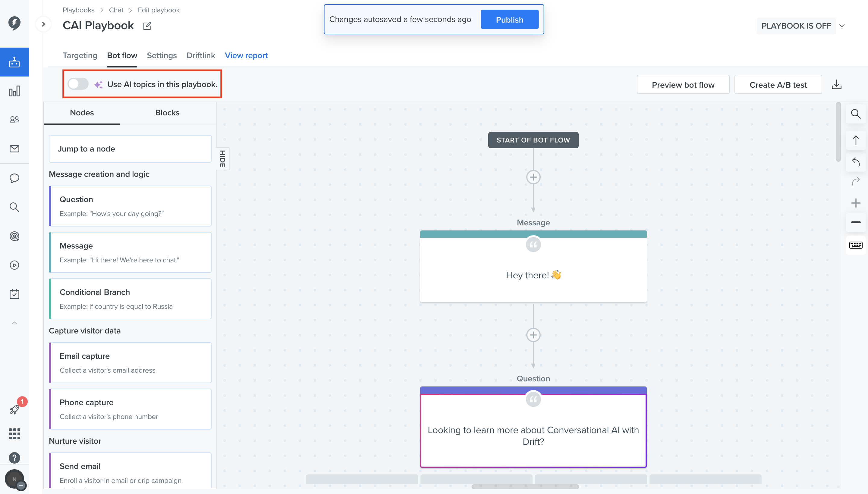Click the zoom in plus icon

[855, 203]
